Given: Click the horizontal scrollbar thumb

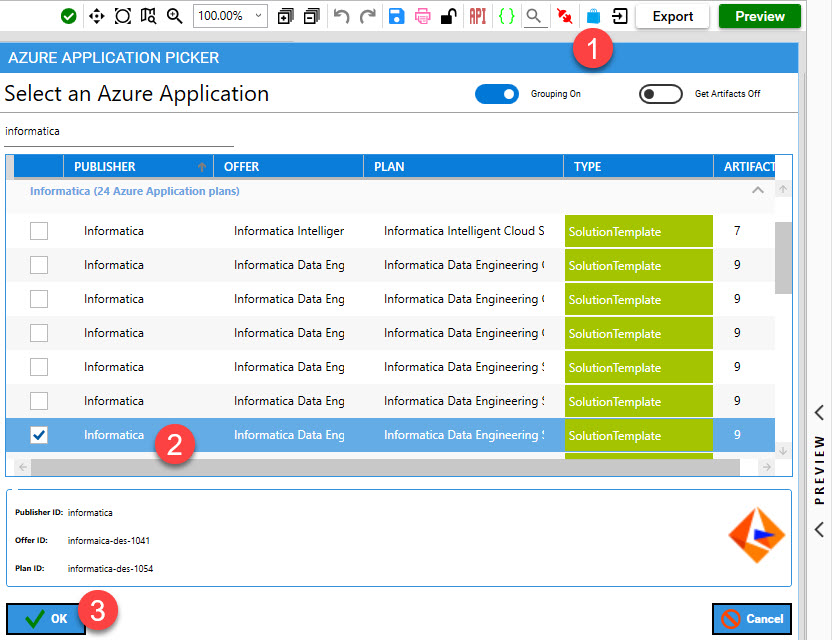Looking at the screenshot, I should click(385, 467).
